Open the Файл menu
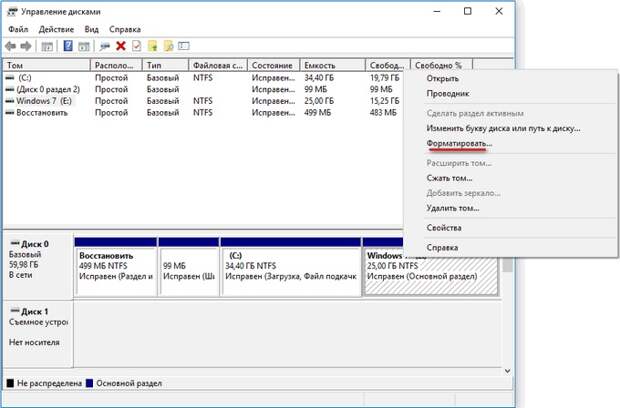Image resolution: width=620 pixels, height=408 pixels. click(18, 29)
